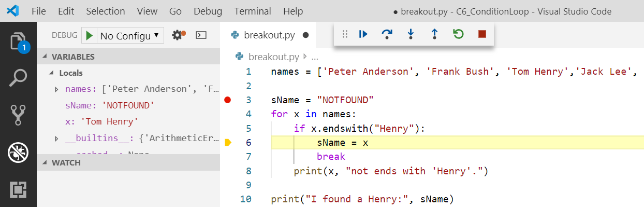The image size is (644, 207).
Task: Click 'sName = x' on line 6
Action: tap(342, 142)
